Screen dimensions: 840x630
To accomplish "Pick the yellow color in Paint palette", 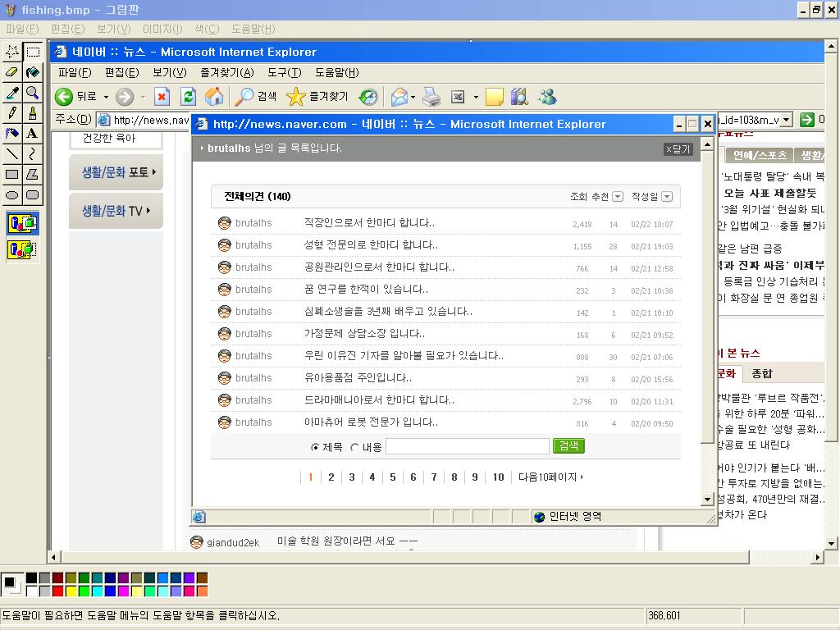I will [71, 591].
